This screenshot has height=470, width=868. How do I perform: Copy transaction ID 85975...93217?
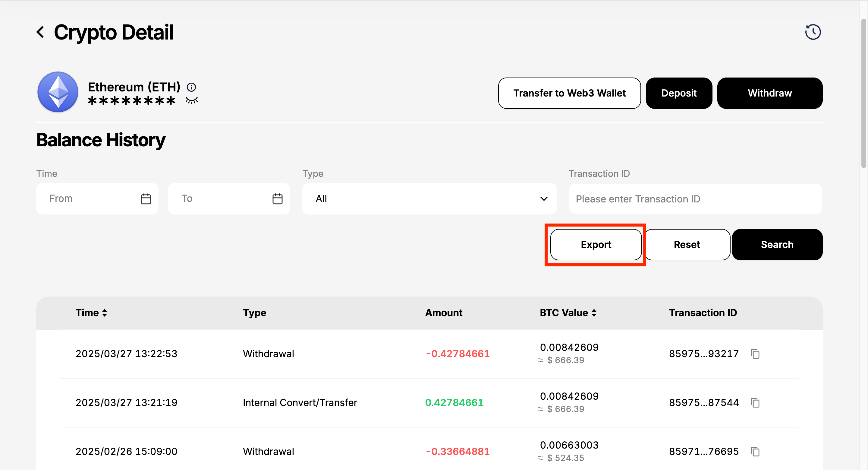coord(755,354)
